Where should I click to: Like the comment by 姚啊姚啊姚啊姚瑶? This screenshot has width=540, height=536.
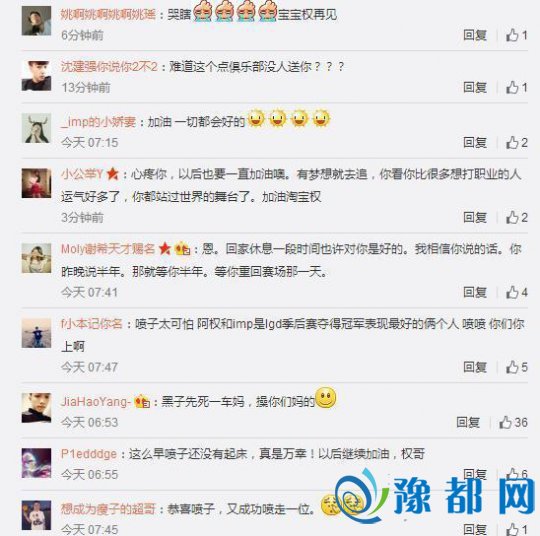point(517,35)
